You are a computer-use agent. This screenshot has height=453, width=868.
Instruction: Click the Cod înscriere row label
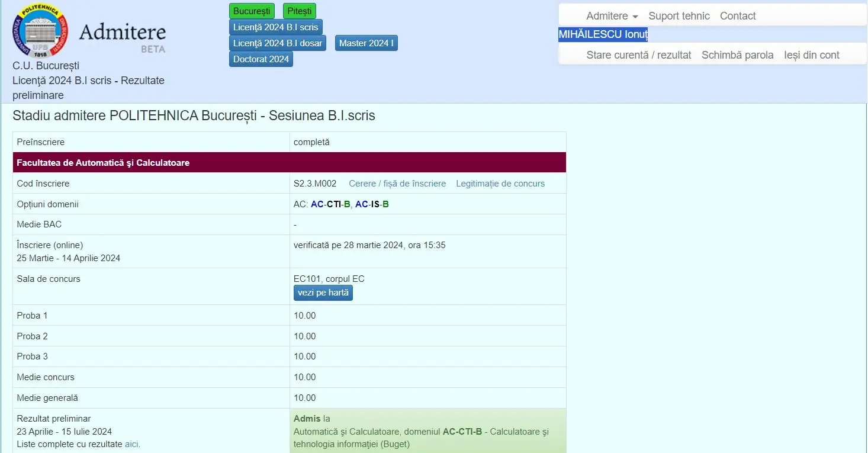[x=43, y=184]
